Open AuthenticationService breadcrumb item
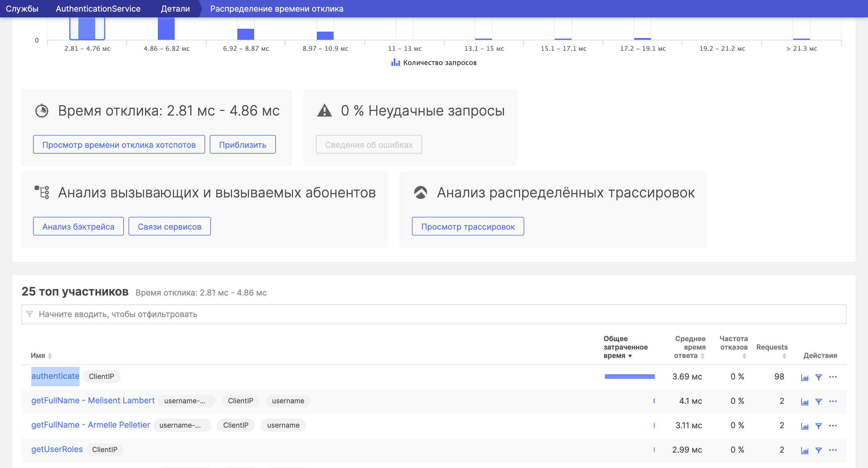The width and height of the screenshot is (868, 468). (x=98, y=9)
